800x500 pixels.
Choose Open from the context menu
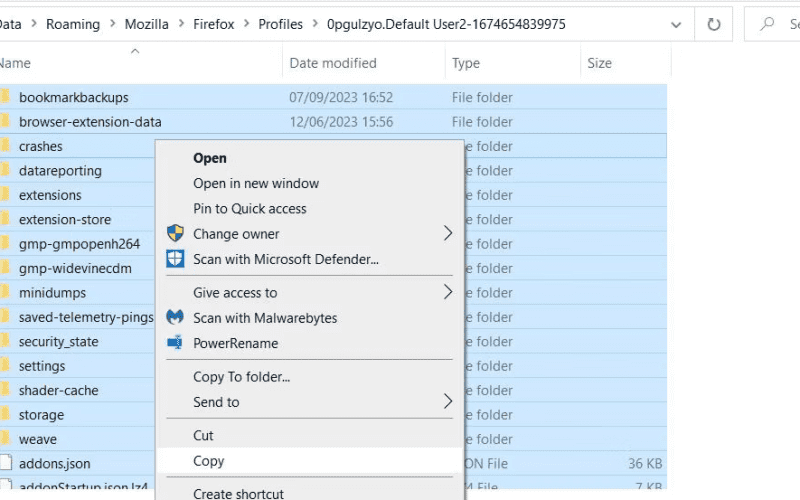click(210, 158)
